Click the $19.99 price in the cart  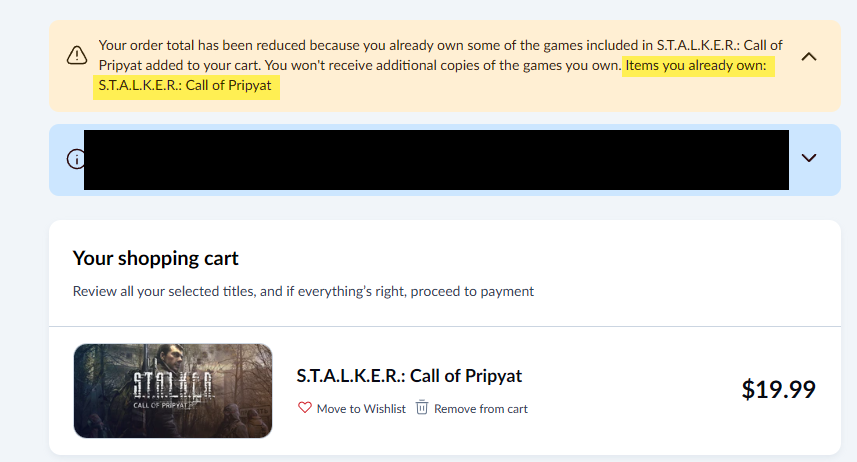[x=778, y=390]
